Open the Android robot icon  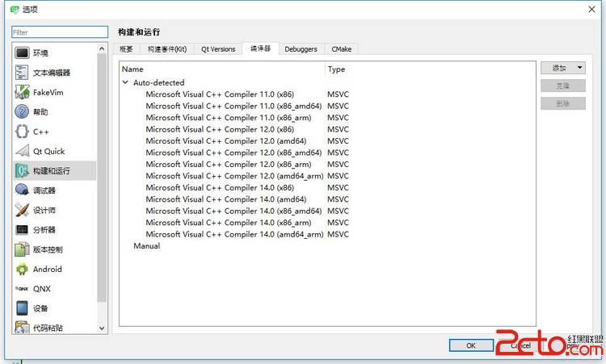[x=22, y=269]
